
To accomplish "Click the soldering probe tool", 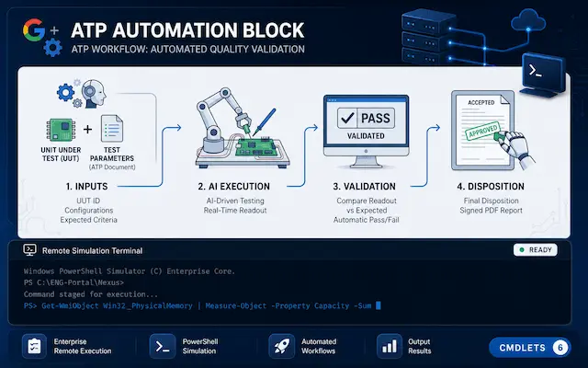I will pyautogui.click(x=265, y=122).
